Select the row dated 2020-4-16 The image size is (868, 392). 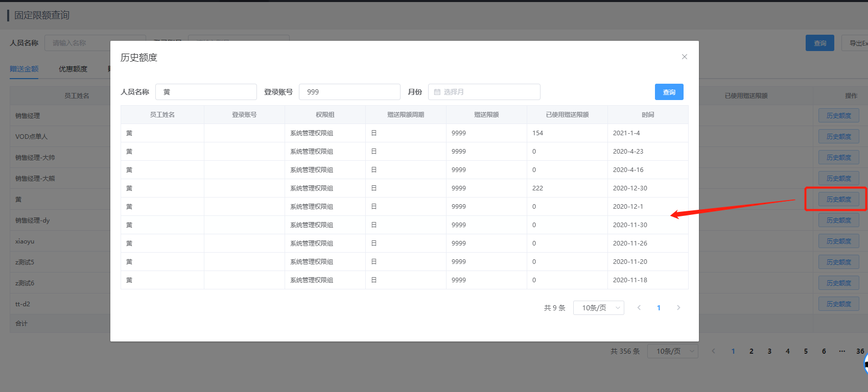pyautogui.click(x=405, y=170)
